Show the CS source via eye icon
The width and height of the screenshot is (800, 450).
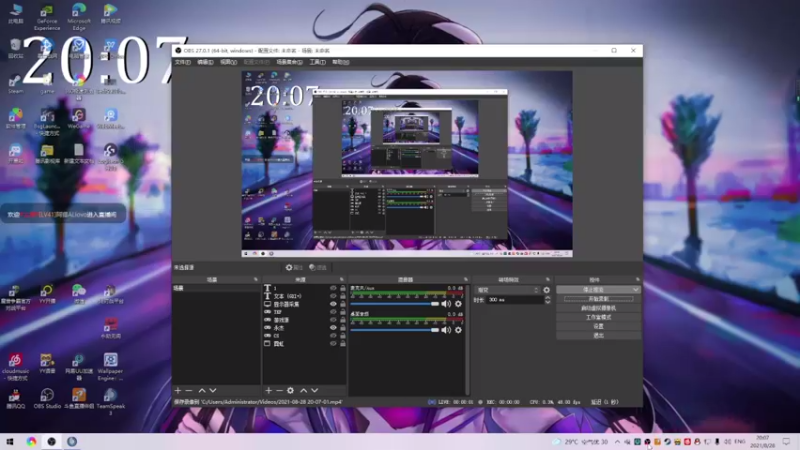pyautogui.click(x=333, y=336)
